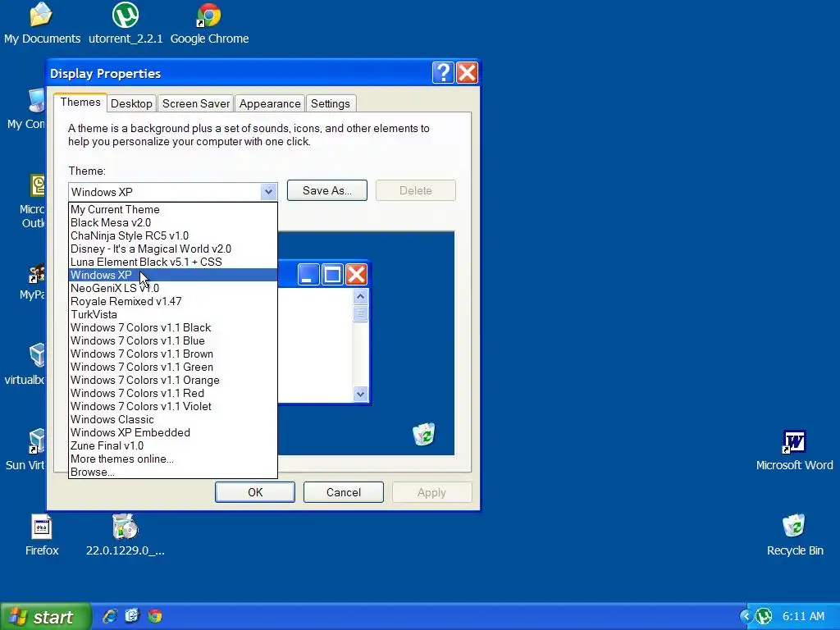
Task: Select Windows 7 Colors v1.1 Red
Action: pyautogui.click(x=172, y=393)
